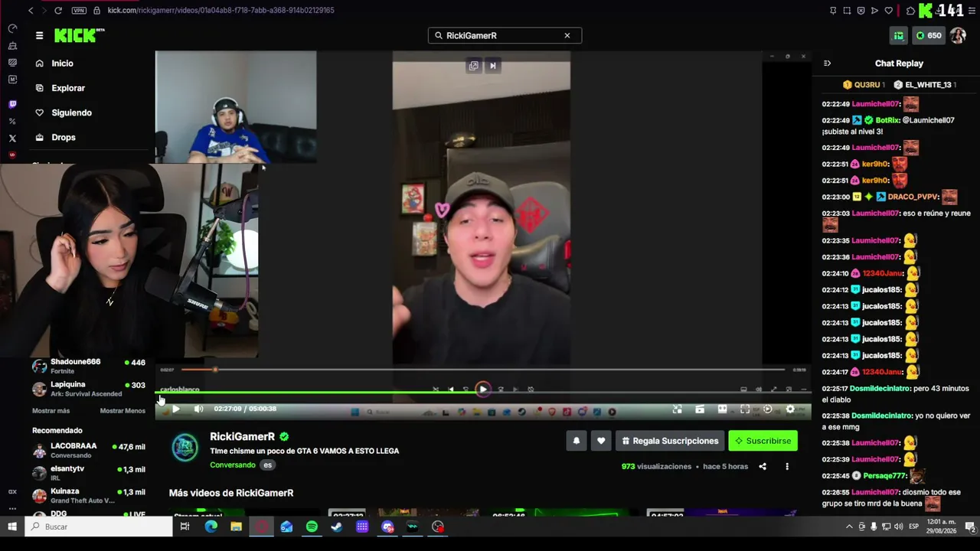Click chat user QU3RU in top gifters

(x=867, y=85)
